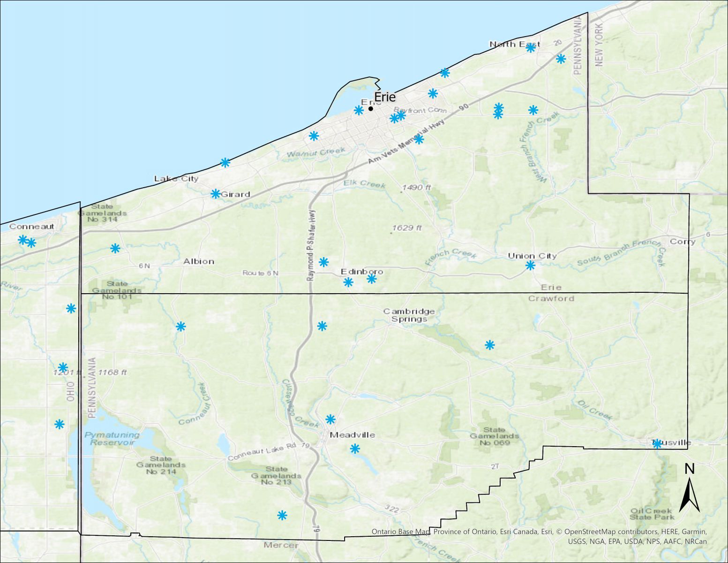Select the blue marker nearest Mercer label
The width and height of the screenshot is (728, 563).
pos(282,515)
